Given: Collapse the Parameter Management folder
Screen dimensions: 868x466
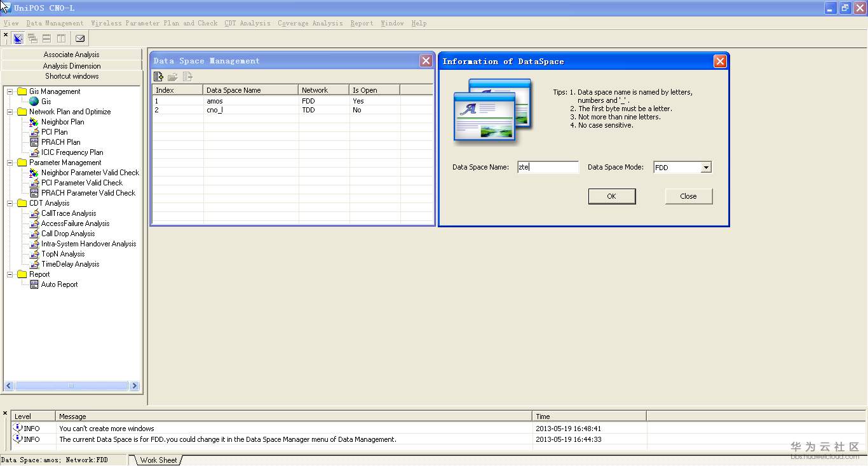Looking at the screenshot, I should pyautogui.click(x=10, y=163).
